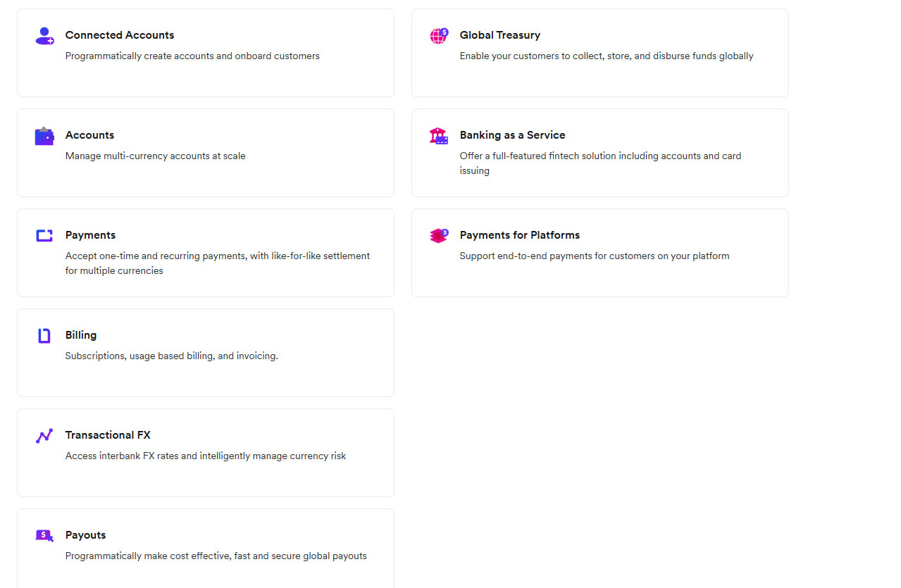Select the Transactional FX heading
Screen dimensions: 901x588
(108, 435)
